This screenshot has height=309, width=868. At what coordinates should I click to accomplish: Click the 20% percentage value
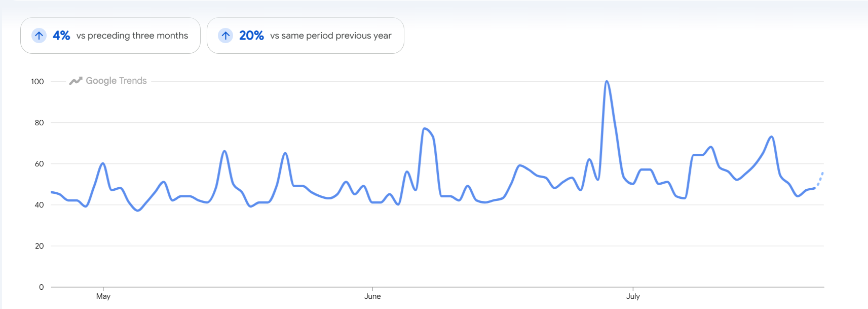251,36
